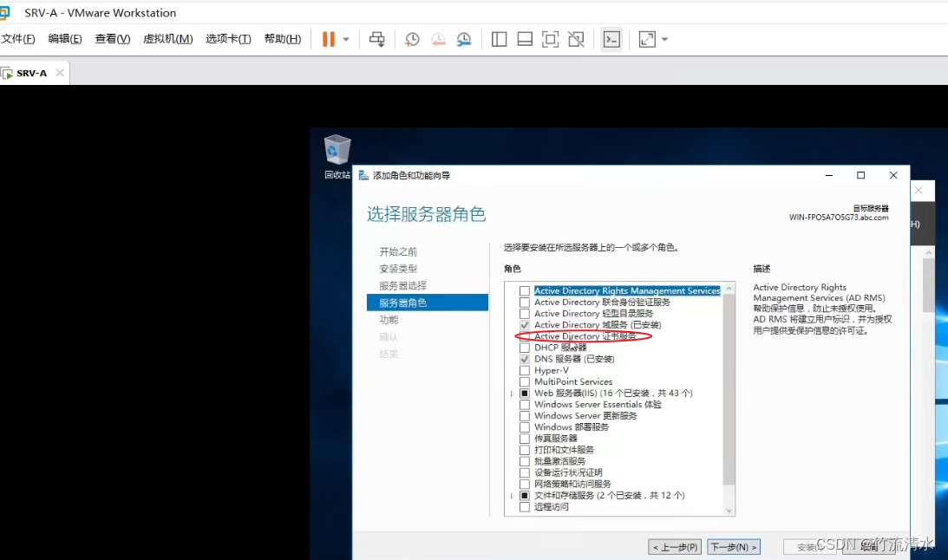
Task: Close the 添加角色和功能向导 window
Action: 893,175
